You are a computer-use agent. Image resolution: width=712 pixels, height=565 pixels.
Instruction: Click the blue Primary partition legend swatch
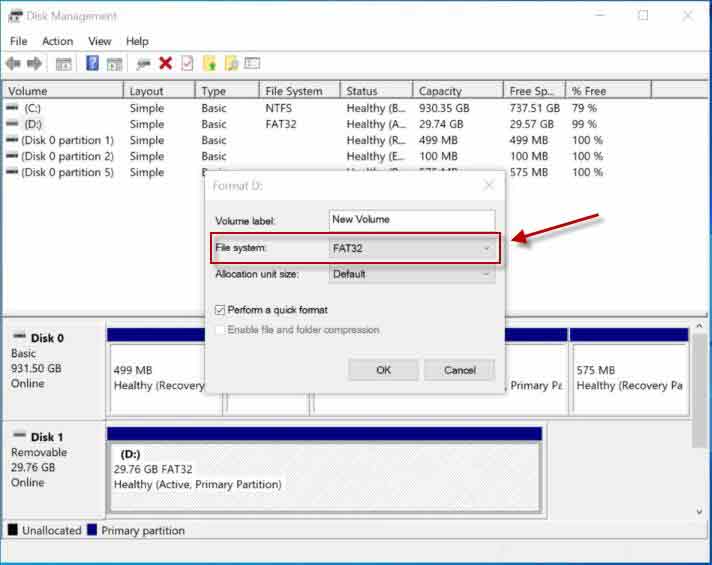(x=92, y=530)
